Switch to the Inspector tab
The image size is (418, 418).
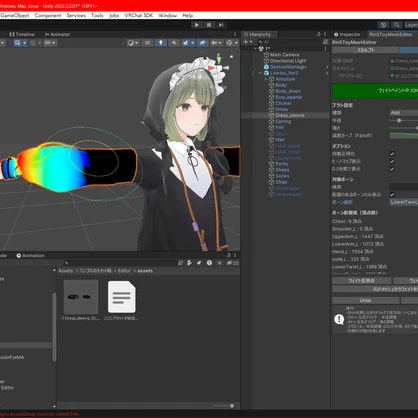pyautogui.click(x=347, y=34)
